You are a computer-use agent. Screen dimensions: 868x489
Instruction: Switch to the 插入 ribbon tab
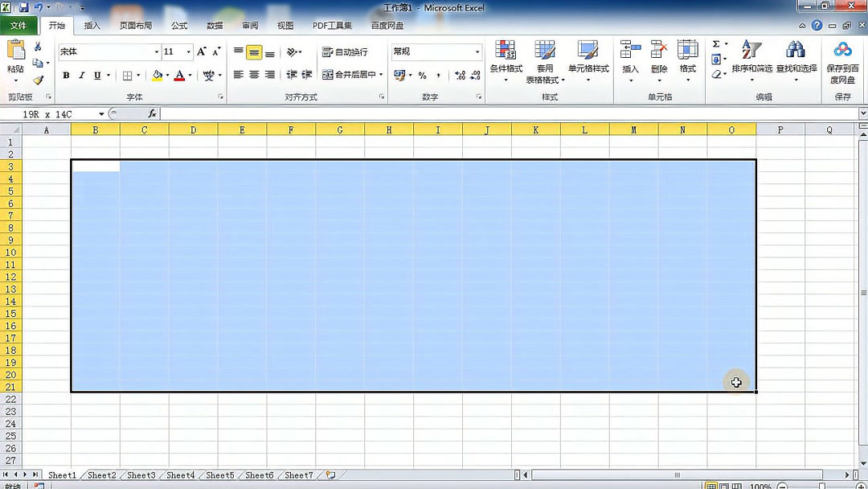[x=92, y=25]
